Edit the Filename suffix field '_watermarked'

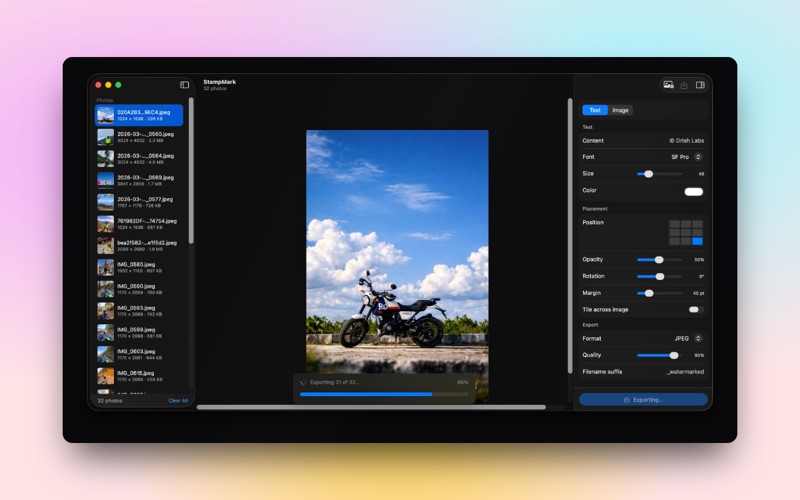[685, 372]
